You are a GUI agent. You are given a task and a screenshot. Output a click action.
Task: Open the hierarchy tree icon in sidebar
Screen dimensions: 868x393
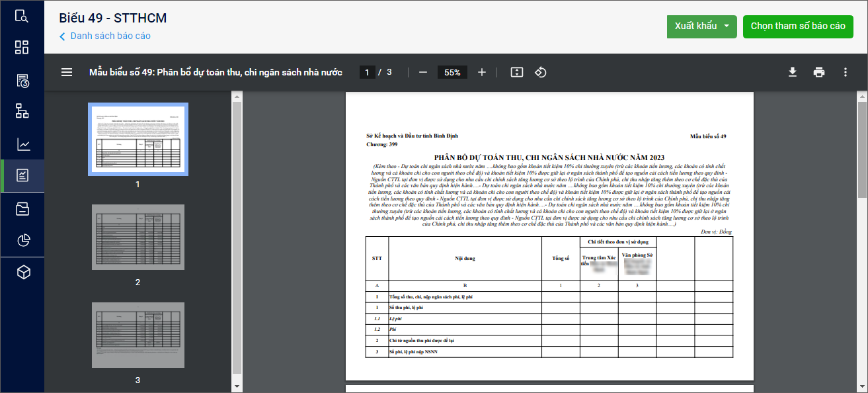tap(22, 111)
